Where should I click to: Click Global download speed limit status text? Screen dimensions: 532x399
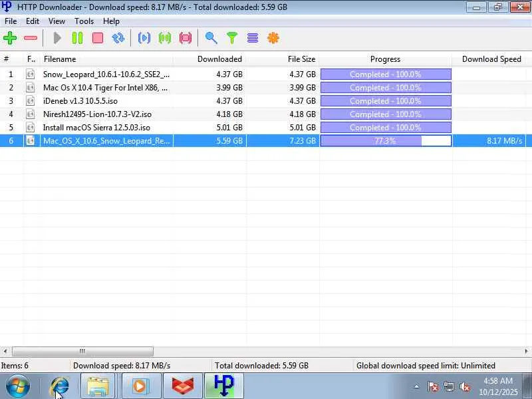pyautogui.click(x=426, y=365)
